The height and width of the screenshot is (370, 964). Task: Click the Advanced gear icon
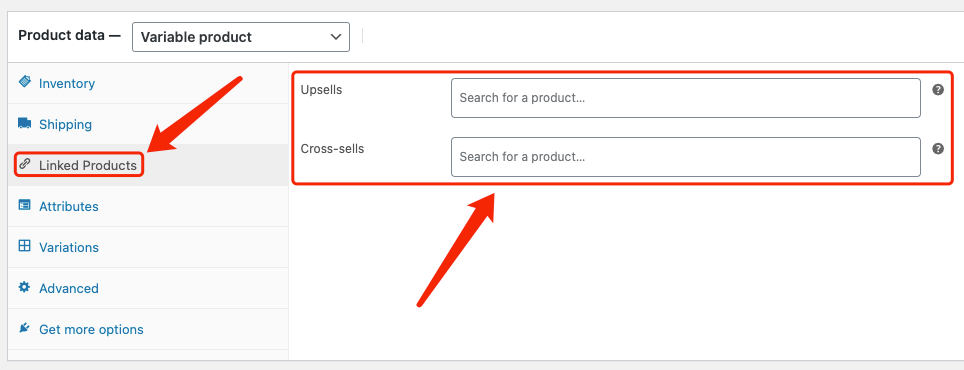click(25, 287)
